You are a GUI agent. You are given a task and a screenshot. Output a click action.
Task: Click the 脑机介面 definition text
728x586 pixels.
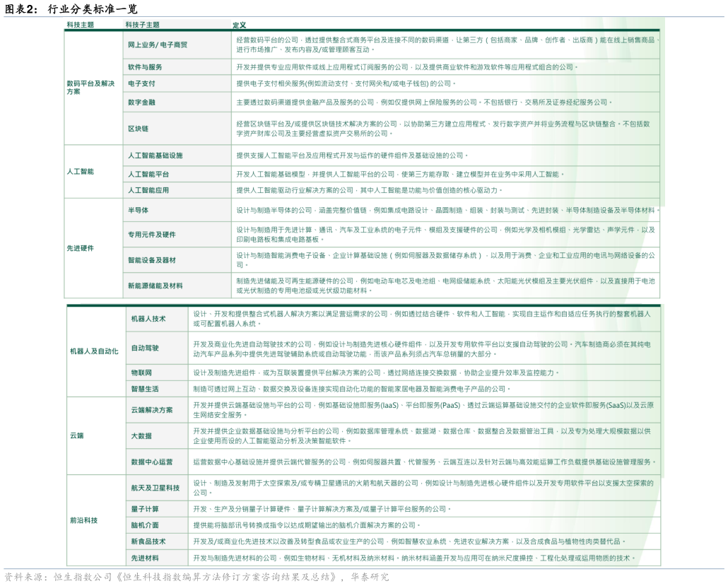307,525
